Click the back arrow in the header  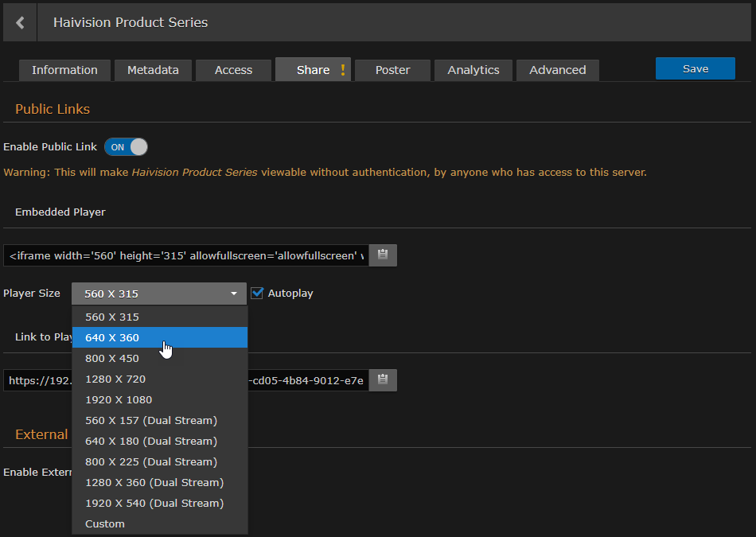[x=19, y=21]
